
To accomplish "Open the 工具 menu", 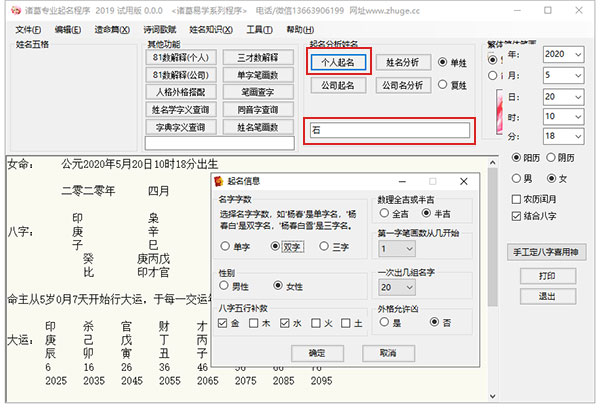I will click(x=259, y=30).
